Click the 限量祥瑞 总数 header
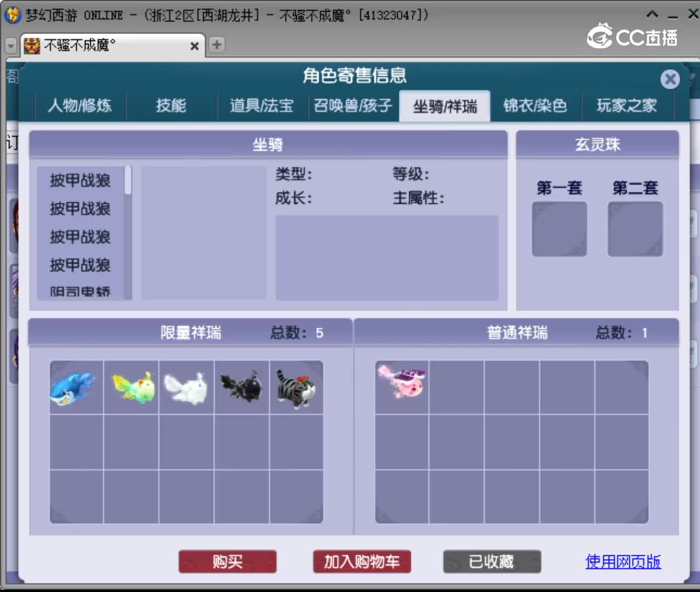The width and height of the screenshot is (700, 592). (x=190, y=333)
